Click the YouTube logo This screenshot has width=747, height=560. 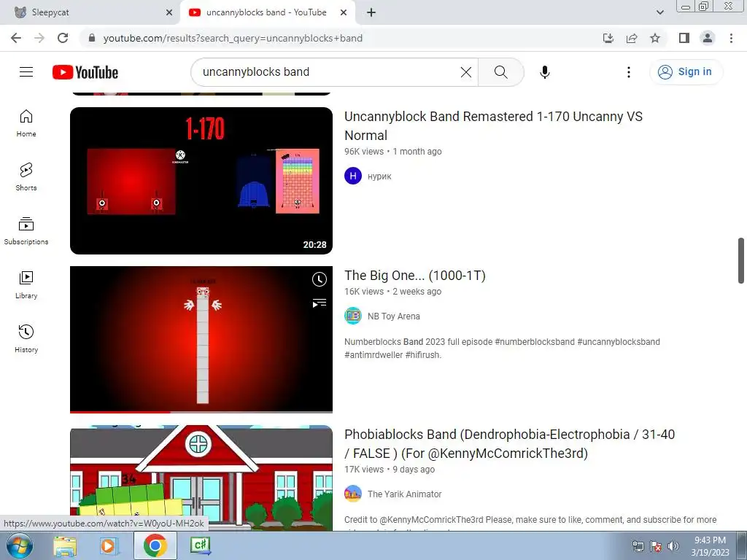click(x=85, y=72)
